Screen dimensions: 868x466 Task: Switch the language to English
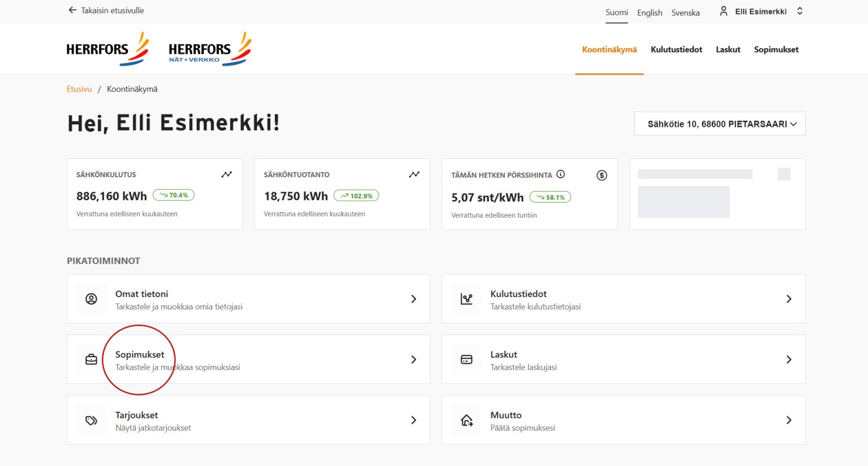pyautogui.click(x=650, y=12)
